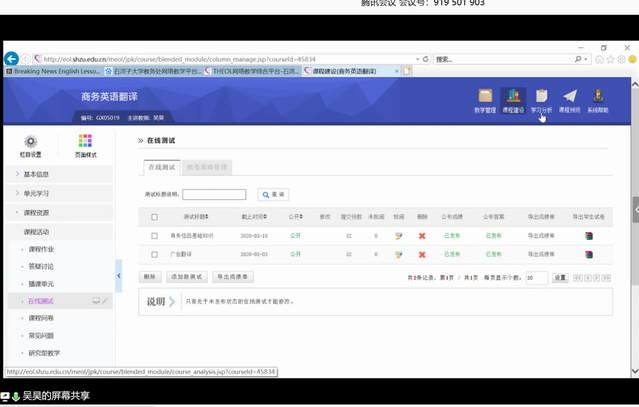Open the 课程建设 header icon
The width and height of the screenshot is (639, 407).
[x=513, y=101]
